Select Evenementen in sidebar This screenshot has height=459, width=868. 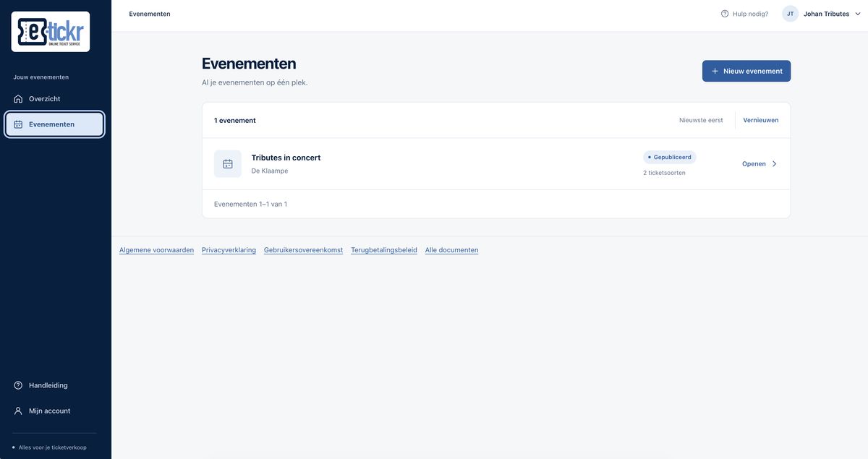click(55, 124)
